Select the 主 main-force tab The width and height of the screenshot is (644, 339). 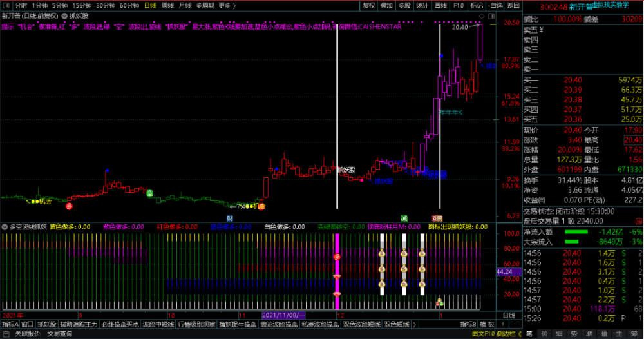(619, 334)
